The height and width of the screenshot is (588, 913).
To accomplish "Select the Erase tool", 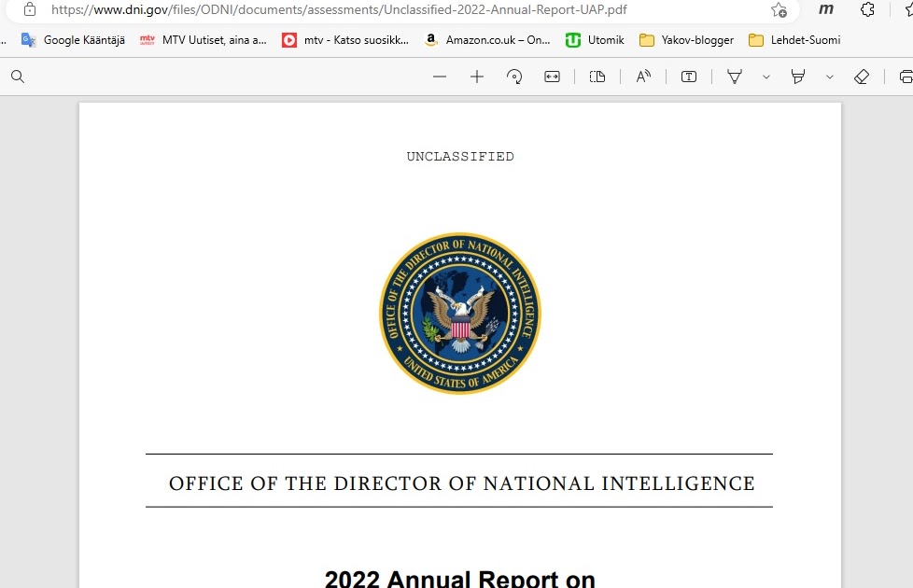I will tap(862, 77).
